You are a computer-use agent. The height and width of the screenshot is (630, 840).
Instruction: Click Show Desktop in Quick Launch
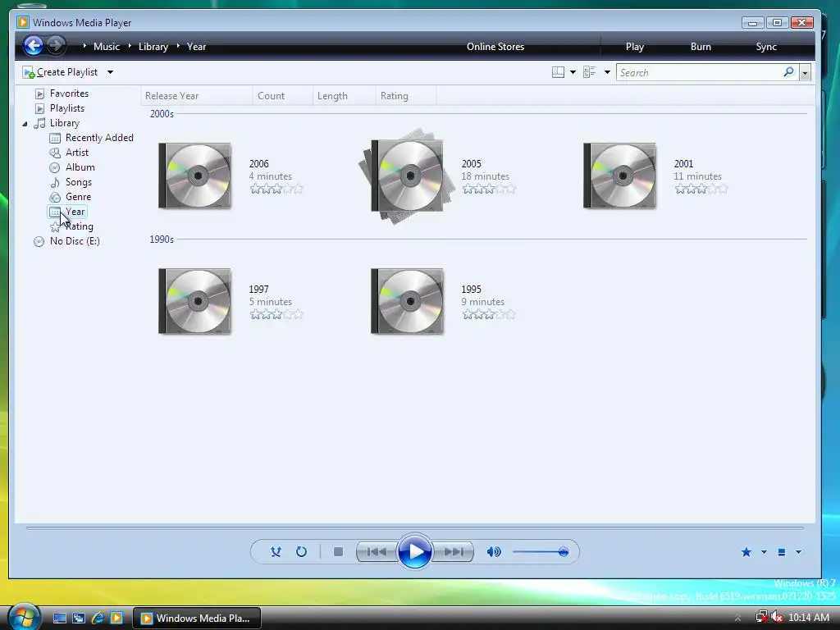click(59, 619)
